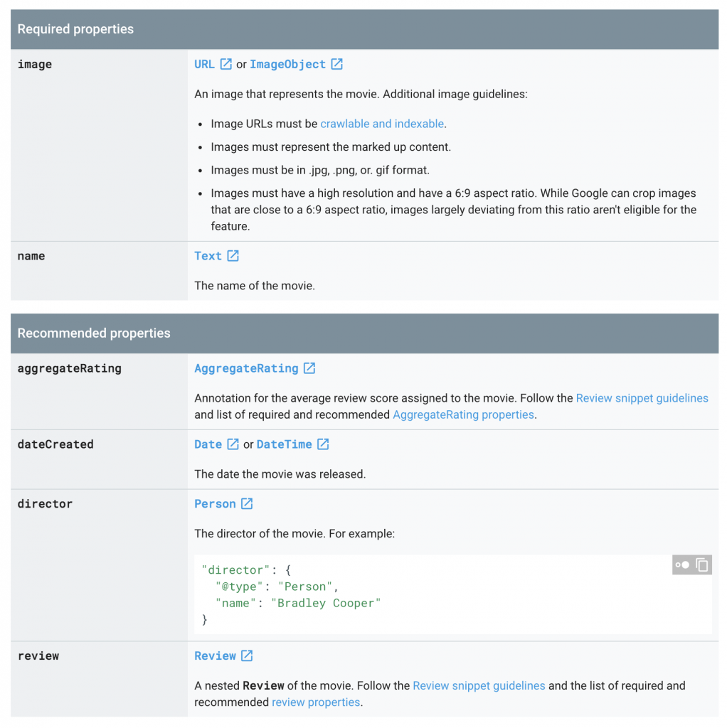727x728 pixels.
Task: Open 'Review snippet guidelines' in aggregateRating row
Action: tap(642, 398)
